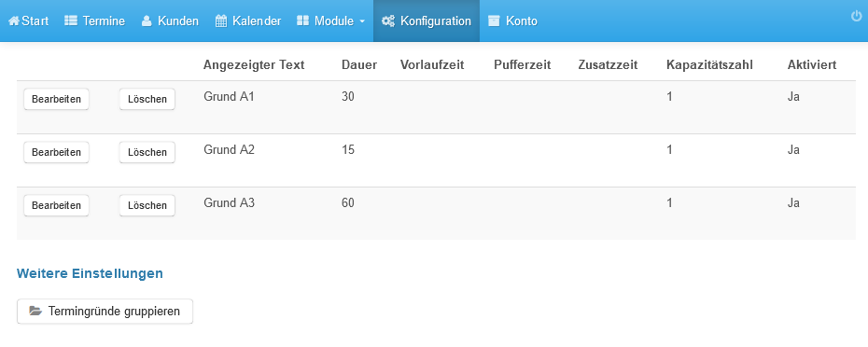The height and width of the screenshot is (347, 868).
Task: Delete the Grund A2 entry
Action: point(147,152)
